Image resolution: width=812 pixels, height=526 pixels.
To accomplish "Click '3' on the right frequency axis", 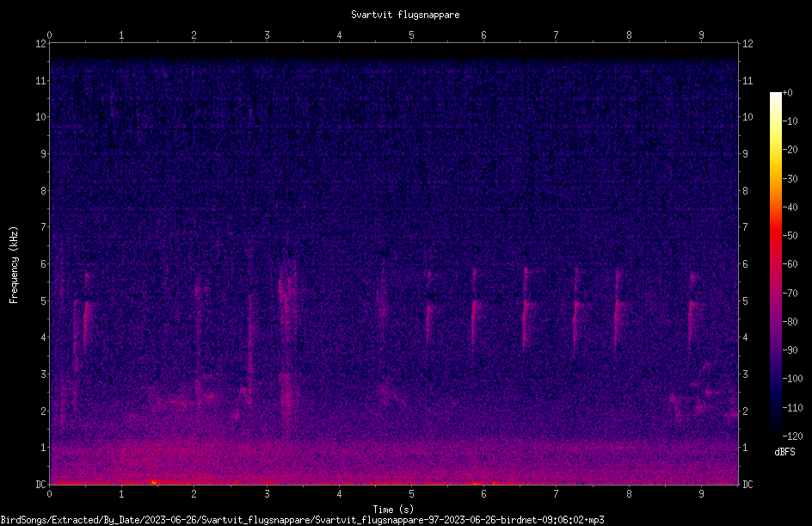I will pos(745,374).
